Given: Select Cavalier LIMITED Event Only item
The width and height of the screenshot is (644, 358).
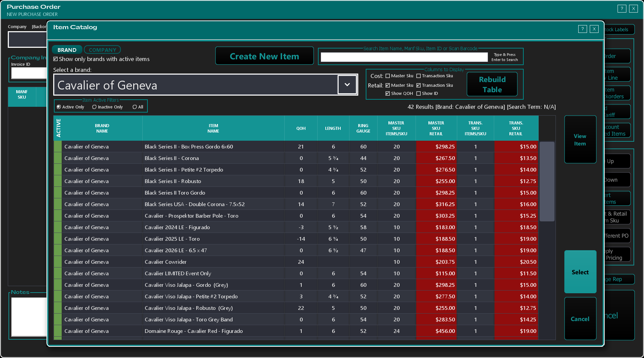Looking at the screenshot, I should click(296, 273).
